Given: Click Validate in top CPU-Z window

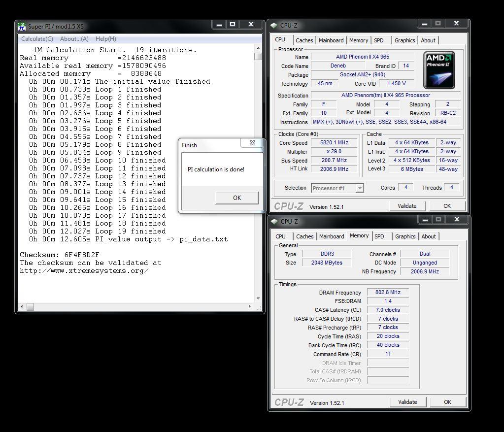Looking at the screenshot, I should point(407,206).
